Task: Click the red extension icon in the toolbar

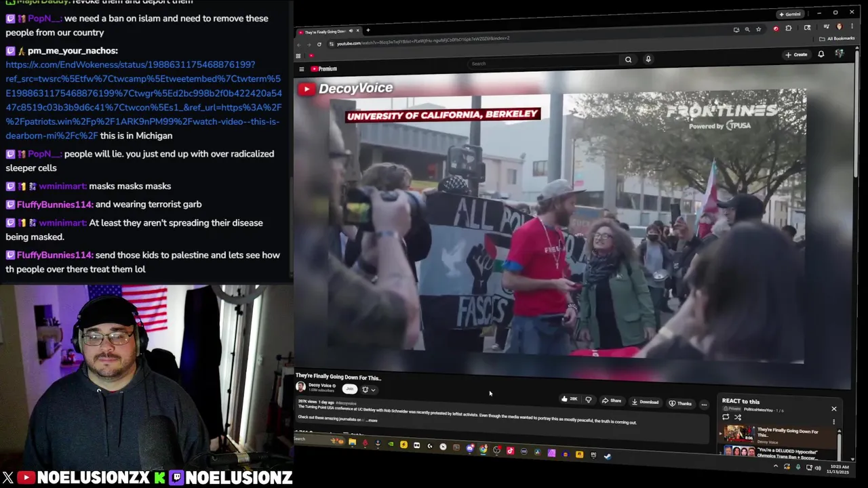Action: click(x=776, y=28)
